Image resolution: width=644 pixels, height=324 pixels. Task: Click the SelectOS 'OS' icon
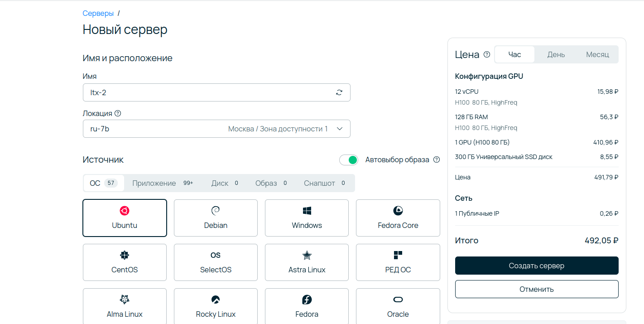click(x=216, y=255)
